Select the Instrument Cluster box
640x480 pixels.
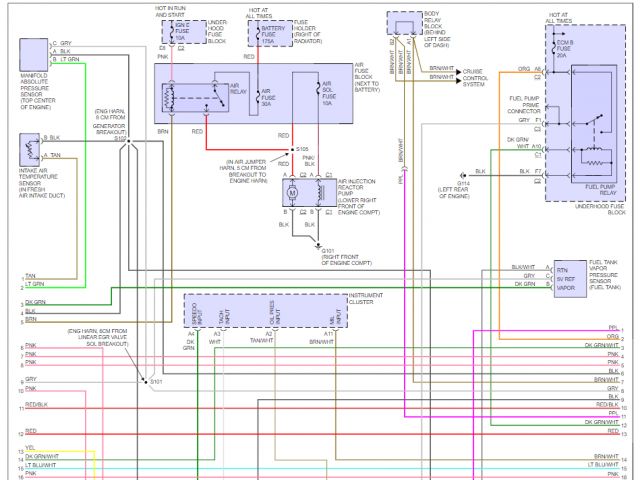(x=266, y=313)
